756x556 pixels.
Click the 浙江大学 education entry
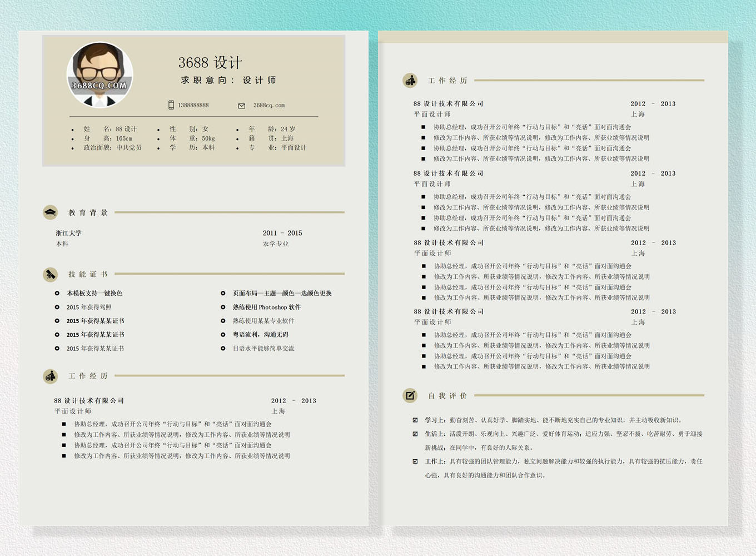(x=68, y=233)
